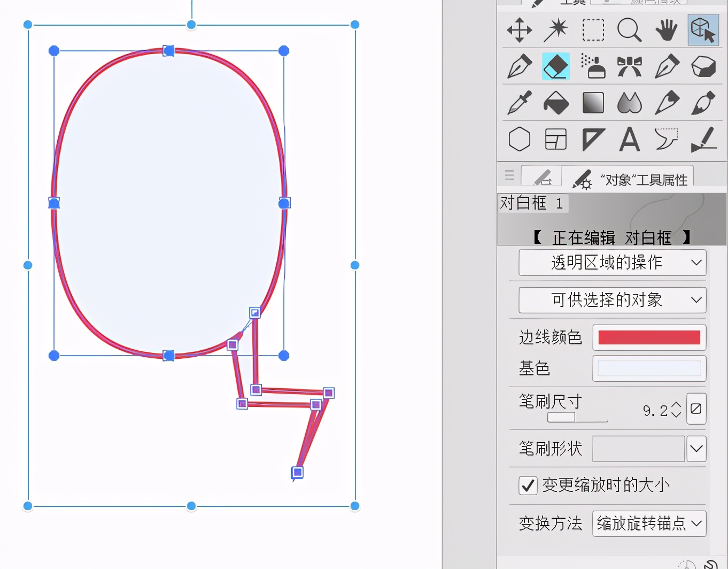
Task: Choose the rectangular selection marquee tool
Action: pyautogui.click(x=593, y=30)
